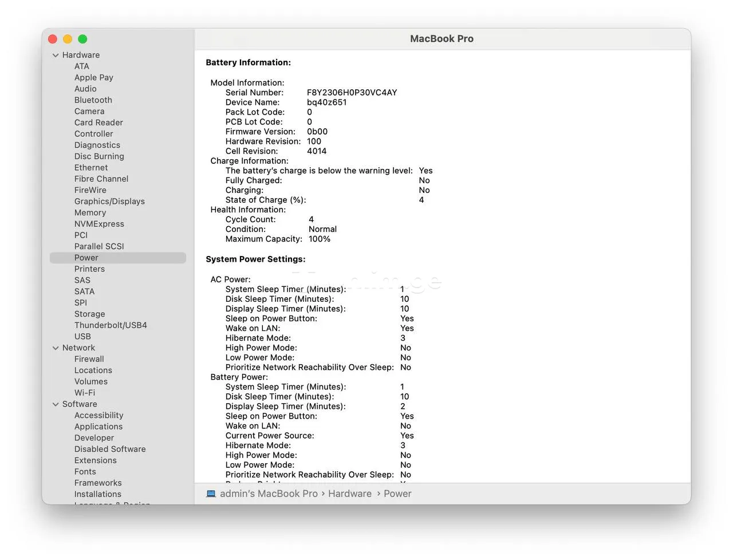Click Power in the bottom path bar
Viewport: 733px width, 560px height.
pos(397,494)
